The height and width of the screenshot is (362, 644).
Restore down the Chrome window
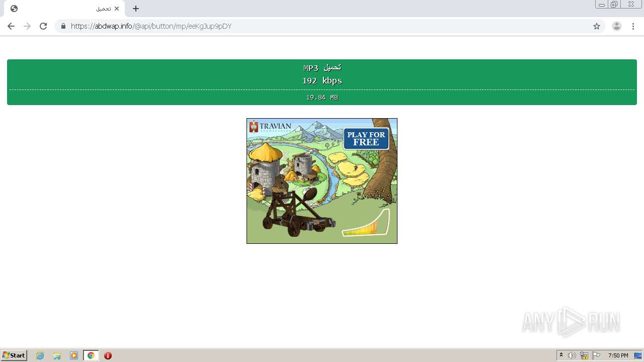pyautogui.click(x=614, y=5)
